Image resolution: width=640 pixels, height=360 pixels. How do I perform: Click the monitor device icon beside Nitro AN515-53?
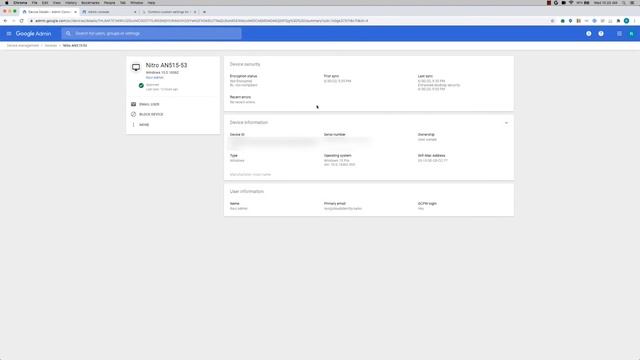point(136,67)
